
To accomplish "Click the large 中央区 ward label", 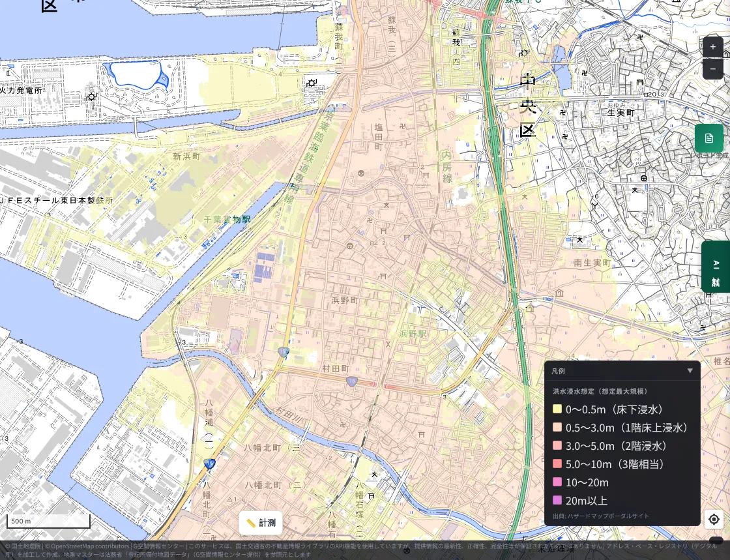I will tap(527, 106).
